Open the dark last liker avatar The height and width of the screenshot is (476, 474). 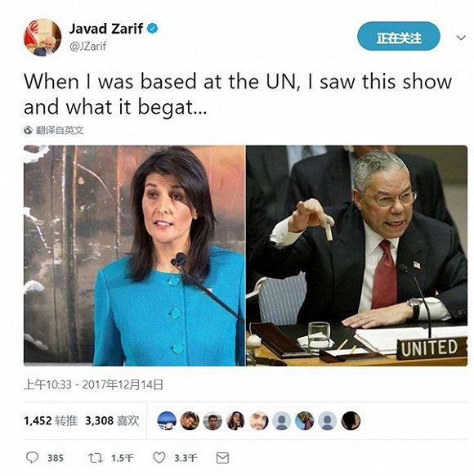click(x=351, y=420)
